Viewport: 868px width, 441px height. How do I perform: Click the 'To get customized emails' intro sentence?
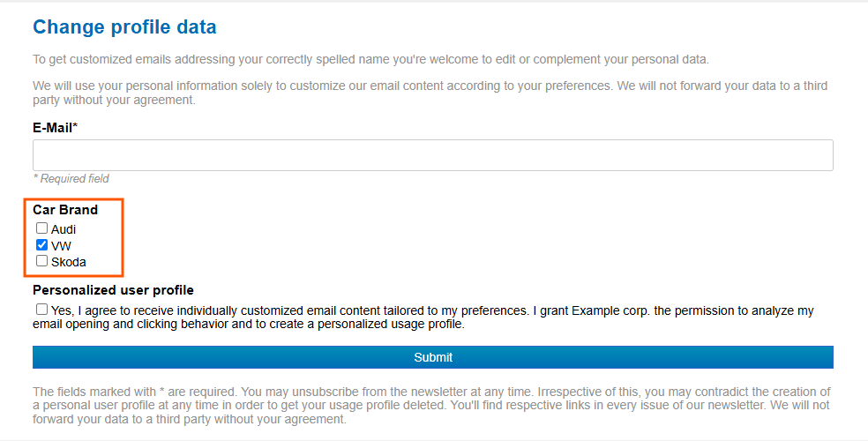click(370, 60)
